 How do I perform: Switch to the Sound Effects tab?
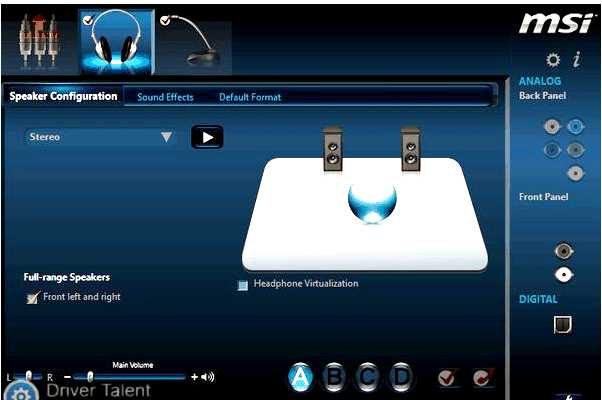(165, 97)
